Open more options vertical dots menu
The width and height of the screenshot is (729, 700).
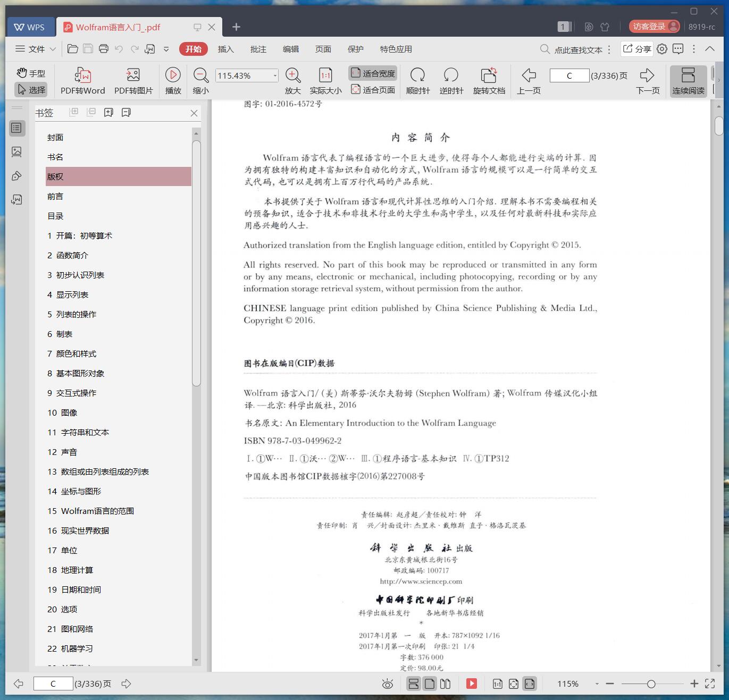point(694,49)
